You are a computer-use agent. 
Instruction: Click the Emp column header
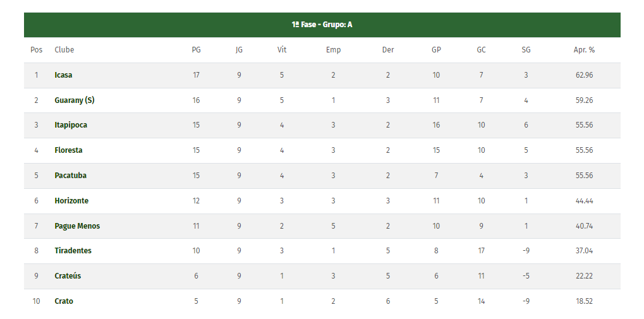pos(333,50)
